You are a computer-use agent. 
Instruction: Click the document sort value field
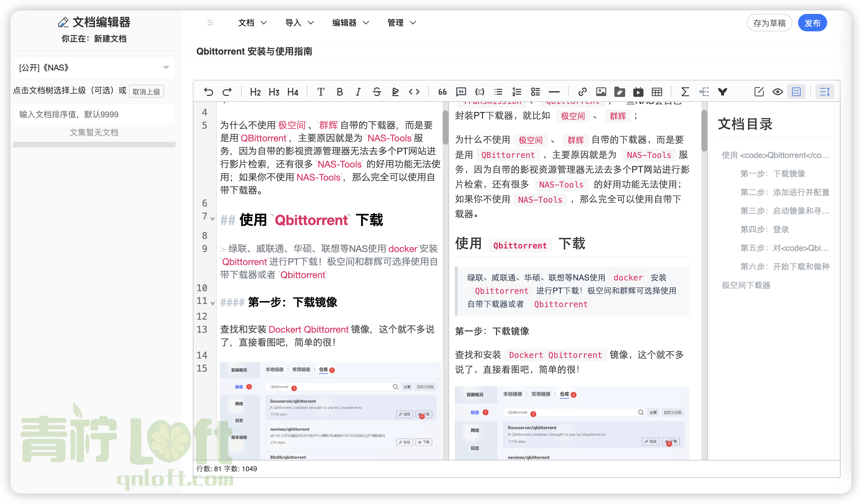click(94, 114)
